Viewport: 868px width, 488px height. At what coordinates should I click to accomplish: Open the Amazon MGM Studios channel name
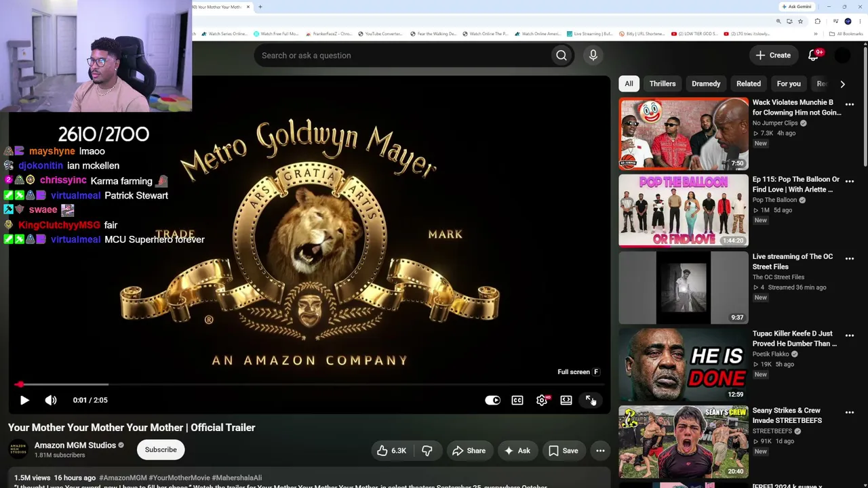click(x=75, y=445)
